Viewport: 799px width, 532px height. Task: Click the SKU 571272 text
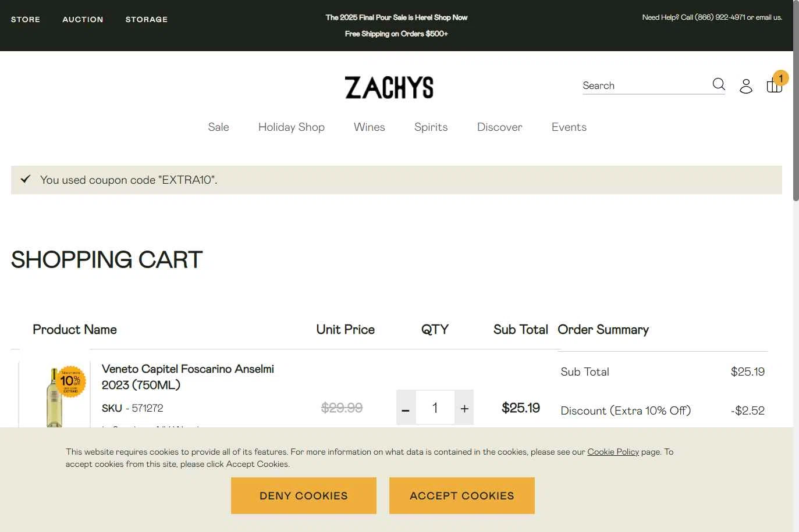(133, 408)
